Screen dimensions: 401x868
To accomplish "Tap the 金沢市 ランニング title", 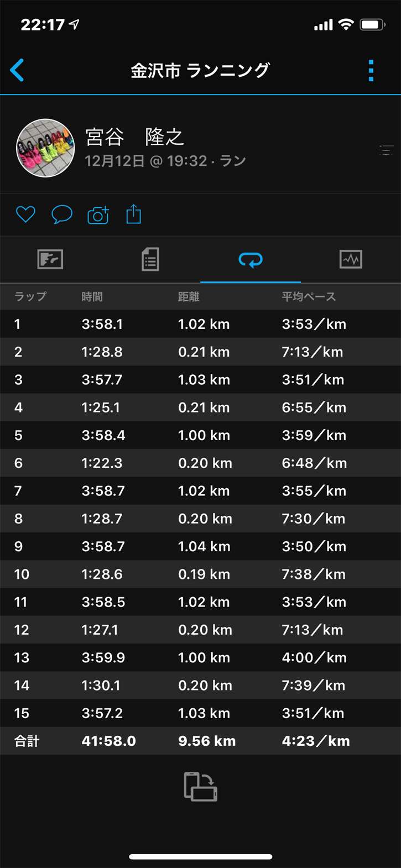I will click(200, 71).
